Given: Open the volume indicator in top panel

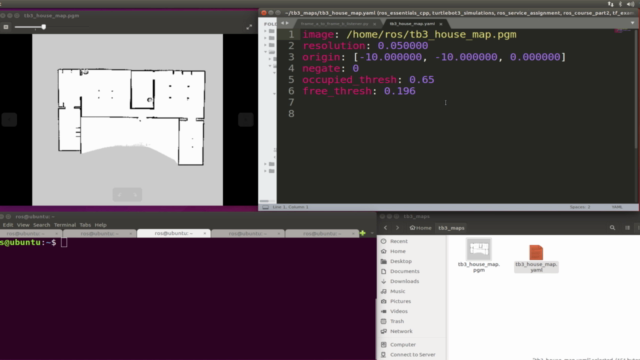Looking at the screenshot, I should coord(631,4).
